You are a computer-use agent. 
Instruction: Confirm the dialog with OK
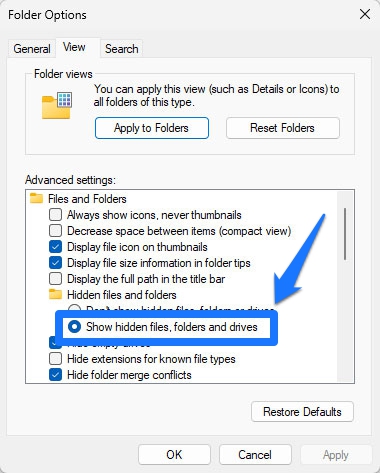click(174, 455)
